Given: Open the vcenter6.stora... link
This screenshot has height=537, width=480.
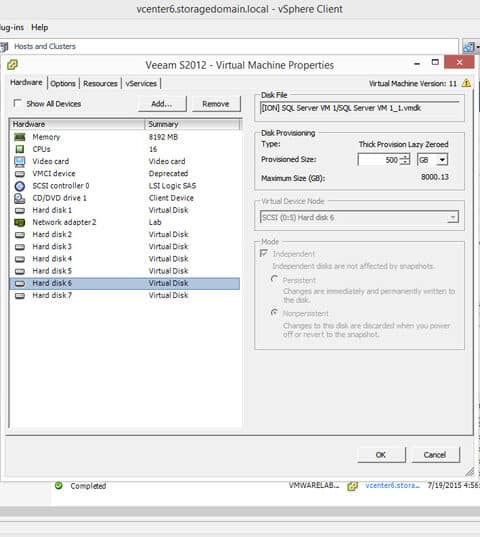Looking at the screenshot, I should [x=392, y=486].
